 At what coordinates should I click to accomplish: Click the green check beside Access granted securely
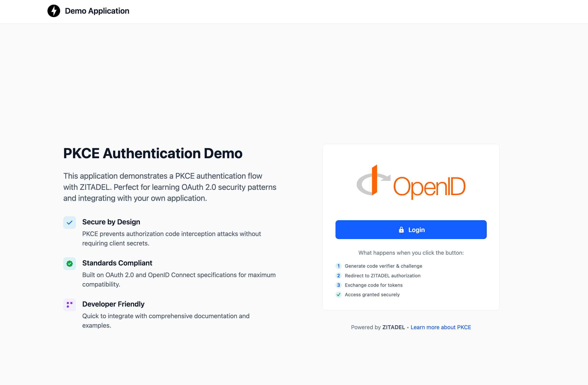[339, 294]
